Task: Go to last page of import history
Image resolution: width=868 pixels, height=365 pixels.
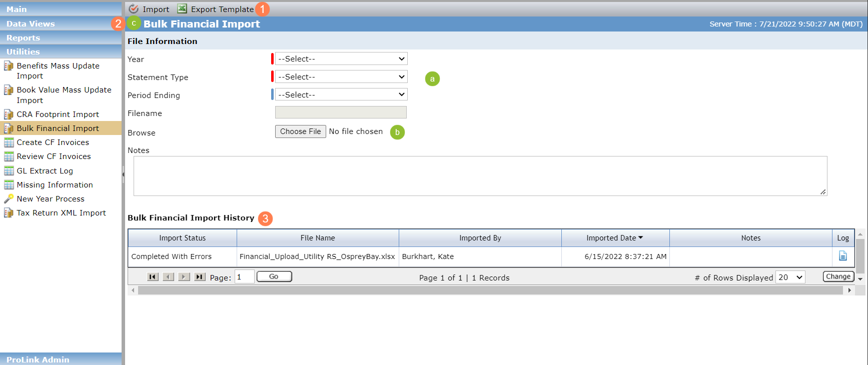Action: point(200,277)
